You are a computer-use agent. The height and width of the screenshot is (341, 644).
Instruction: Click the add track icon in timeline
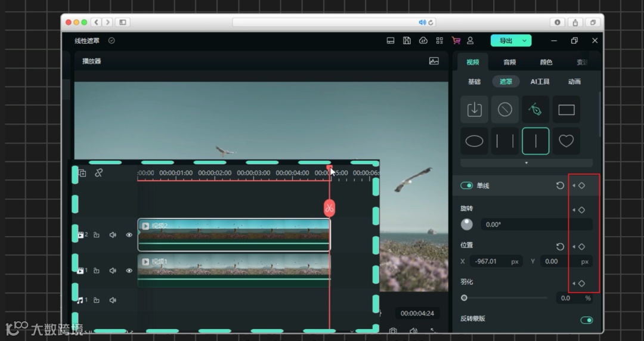tap(82, 173)
